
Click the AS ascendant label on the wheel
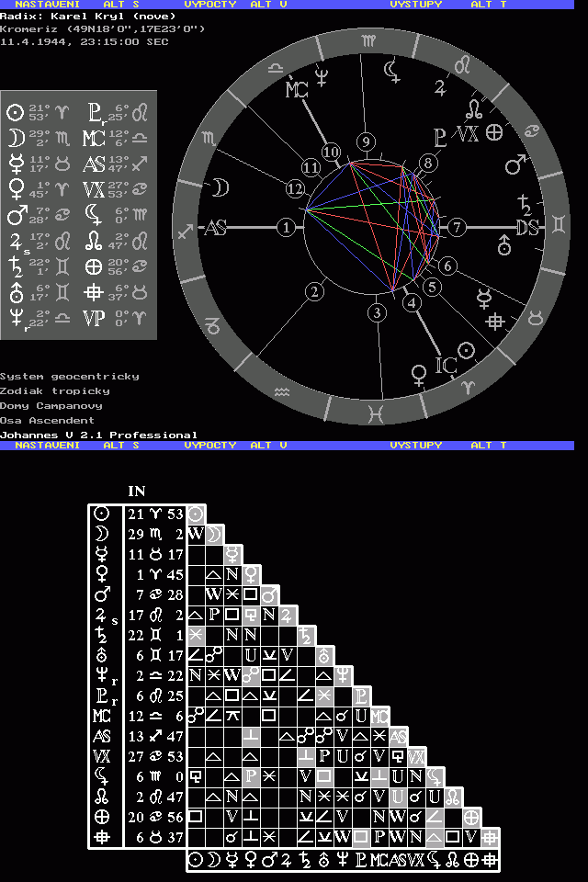pos(214,228)
